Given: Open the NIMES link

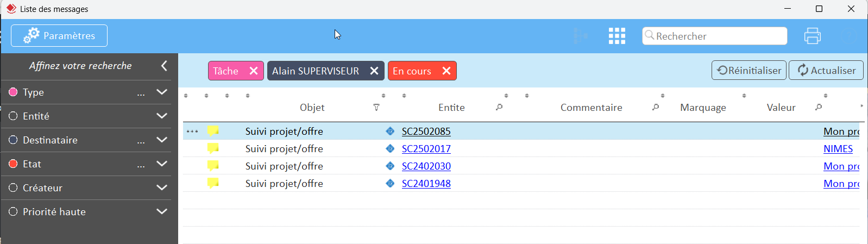Looking at the screenshot, I should coord(838,149).
